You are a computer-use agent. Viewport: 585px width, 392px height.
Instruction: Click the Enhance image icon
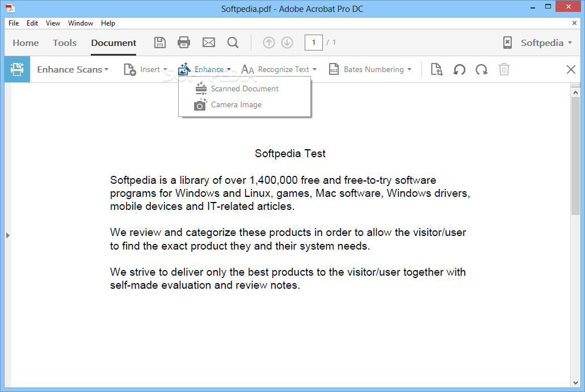pyautogui.click(x=184, y=69)
